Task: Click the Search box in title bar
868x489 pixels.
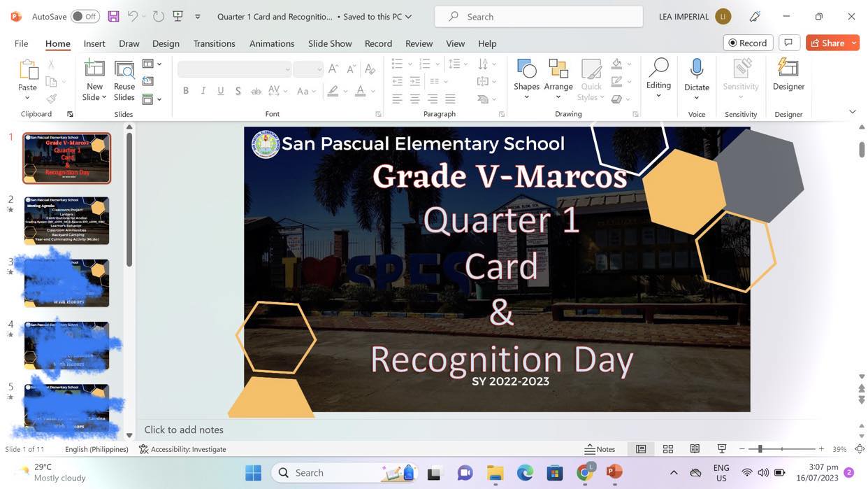Action: (x=538, y=16)
